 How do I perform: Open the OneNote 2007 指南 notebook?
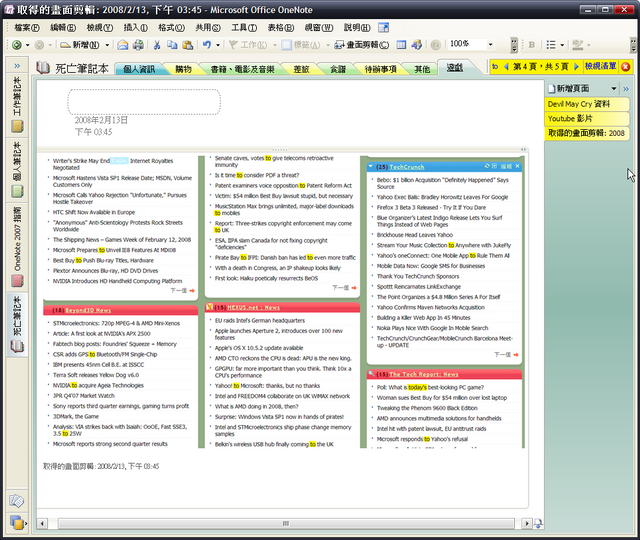[x=17, y=246]
